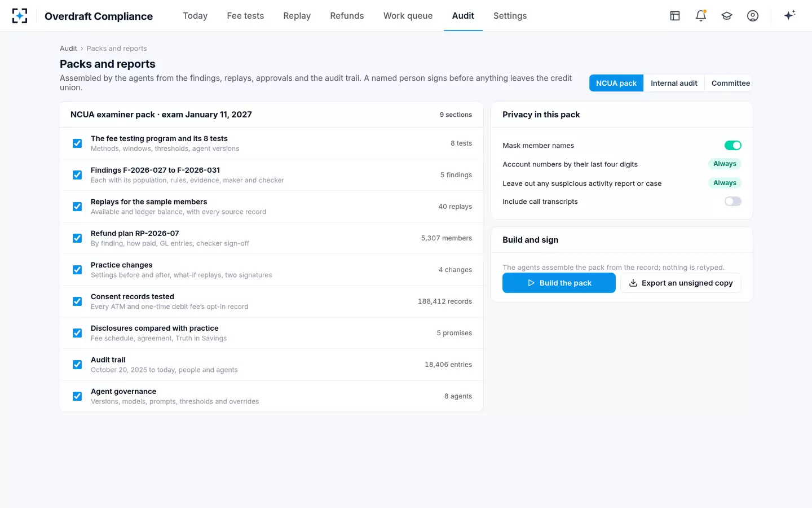Switch to the Replay tab
The image size is (812, 508).
tap(297, 16)
